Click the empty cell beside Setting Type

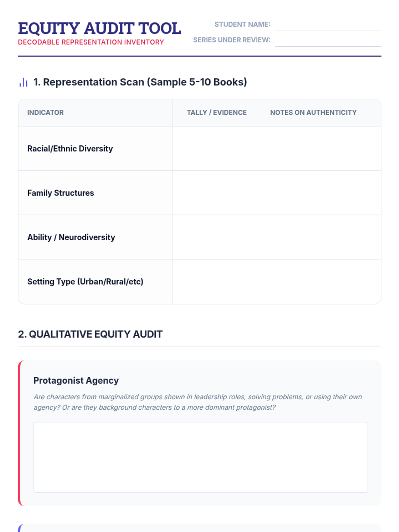[277, 282]
